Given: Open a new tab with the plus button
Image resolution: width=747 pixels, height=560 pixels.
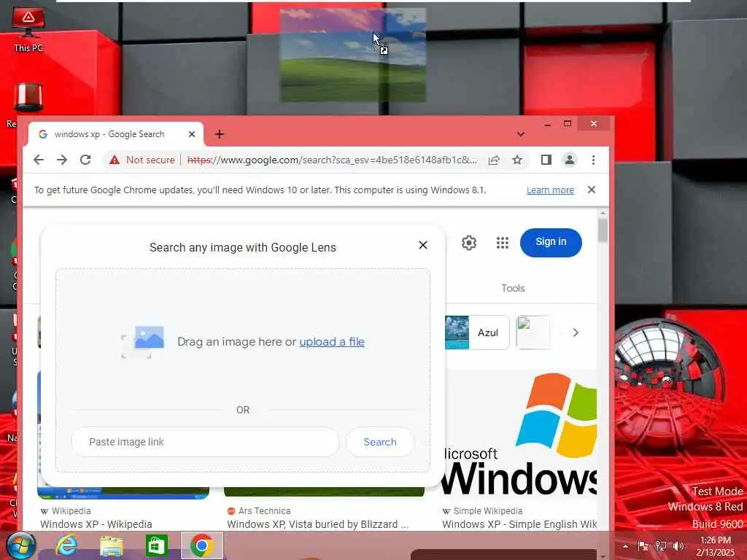Looking at the screenshot, I should pos(219,134).
